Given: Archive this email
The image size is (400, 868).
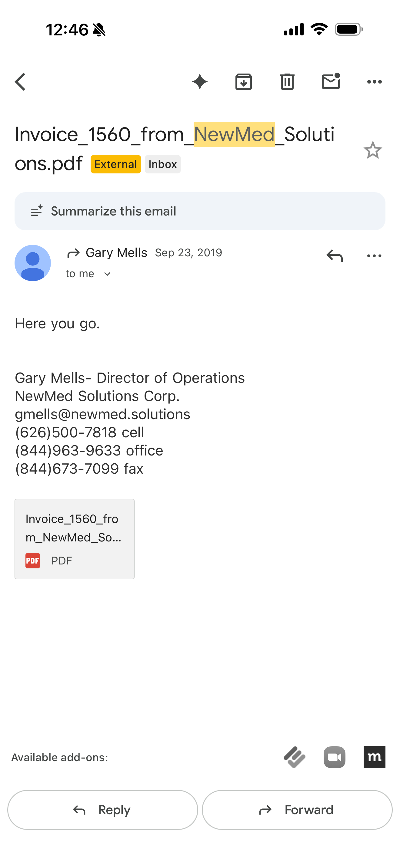Looking at the screenshot, I should click(x=244, y=82).
